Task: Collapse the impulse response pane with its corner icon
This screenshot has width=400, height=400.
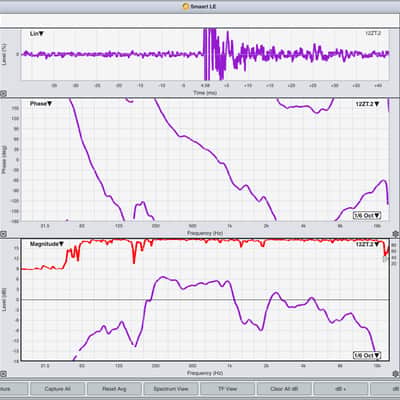Action: (3, 94)
